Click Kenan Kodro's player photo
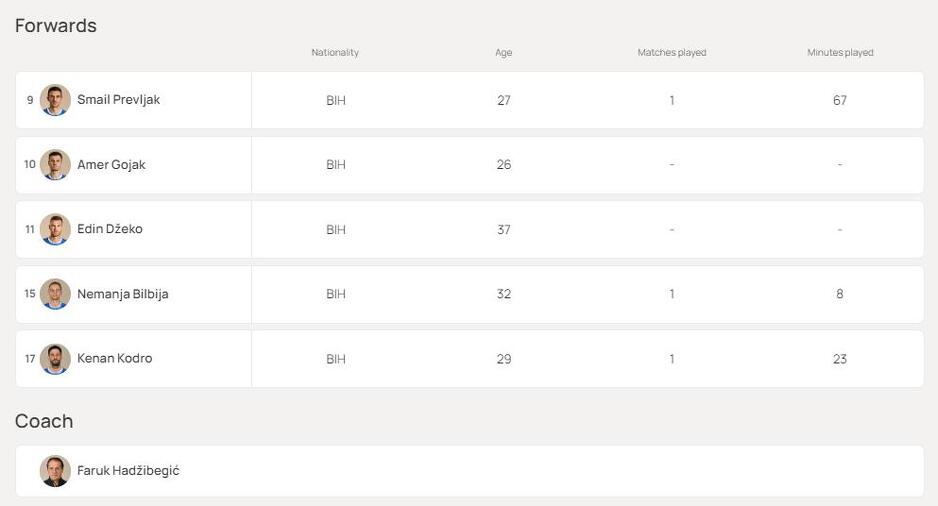The width and height of the screenshot is (938, 506). pos(55,359)
